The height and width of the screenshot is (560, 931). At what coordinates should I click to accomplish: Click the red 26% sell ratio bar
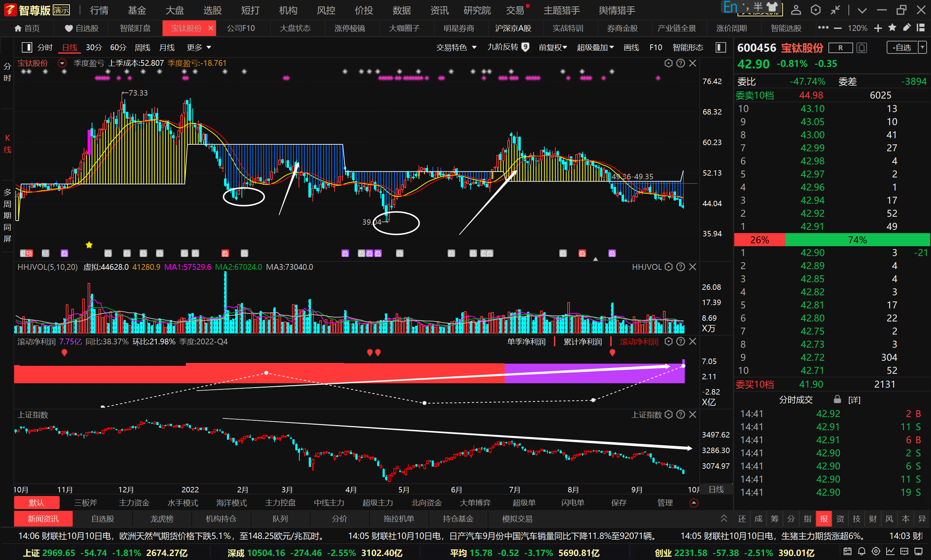pos(759,240)
